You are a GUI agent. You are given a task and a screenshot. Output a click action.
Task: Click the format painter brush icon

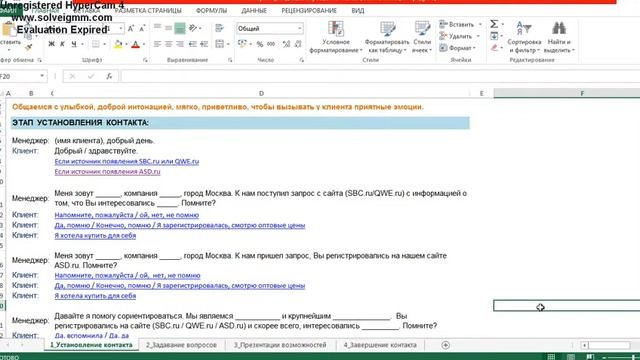(29, 48)
